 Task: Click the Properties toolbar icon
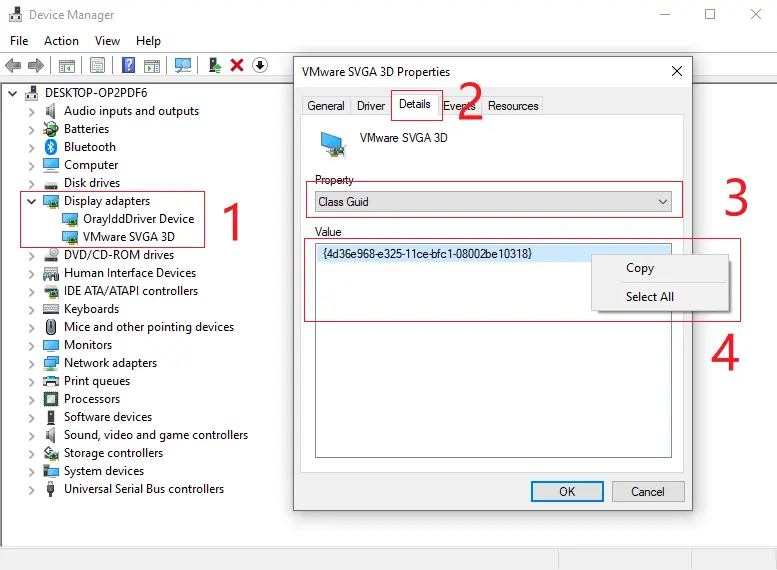pyautogui.click(x=98, y=65)
